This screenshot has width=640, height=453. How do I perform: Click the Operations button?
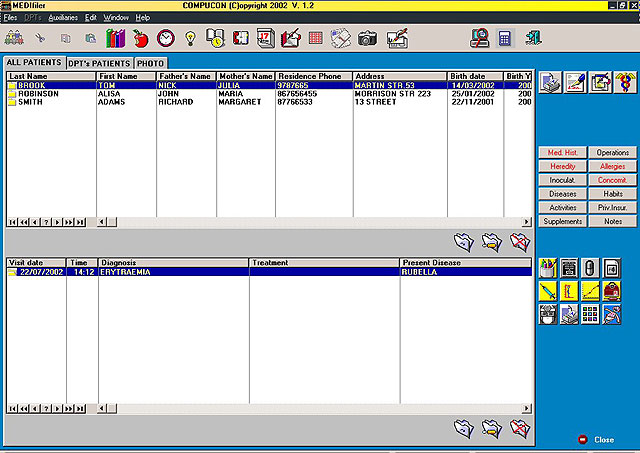click(613, 153)
